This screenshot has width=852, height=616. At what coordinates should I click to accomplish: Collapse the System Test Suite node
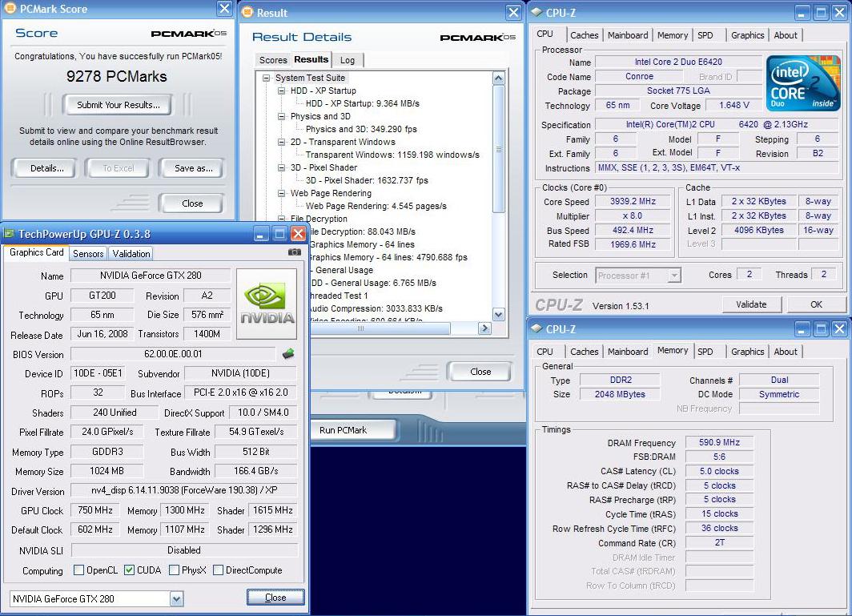(266, 78)
